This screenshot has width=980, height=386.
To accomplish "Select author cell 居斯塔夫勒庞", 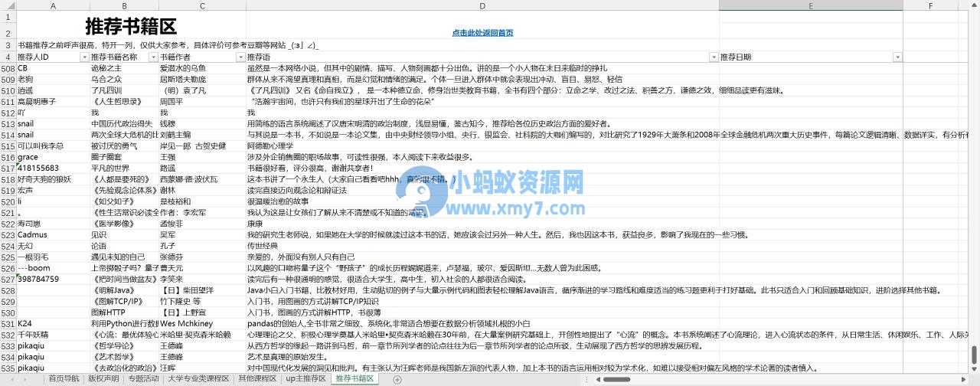I will pyautogui.click(x=202, y=80).
